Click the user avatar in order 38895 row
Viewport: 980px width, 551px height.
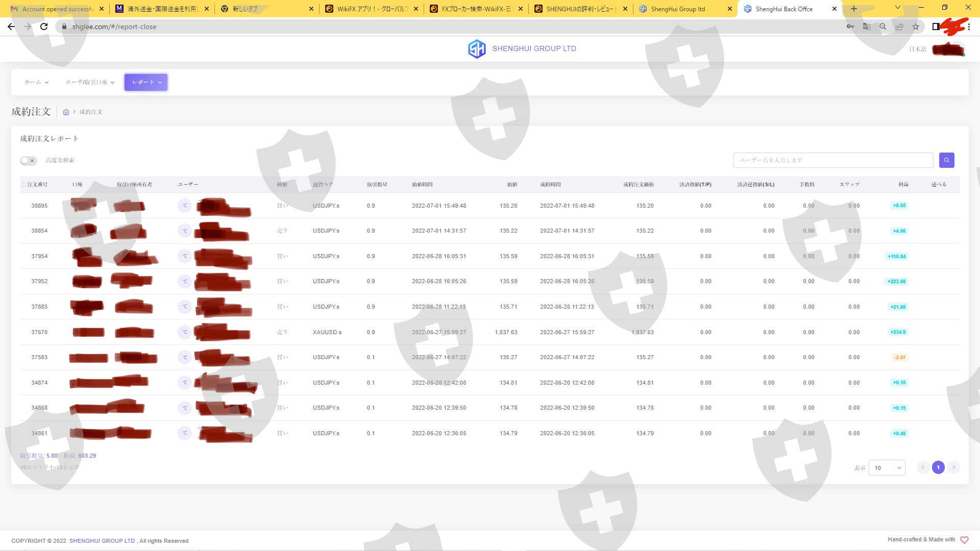[184, 206]
